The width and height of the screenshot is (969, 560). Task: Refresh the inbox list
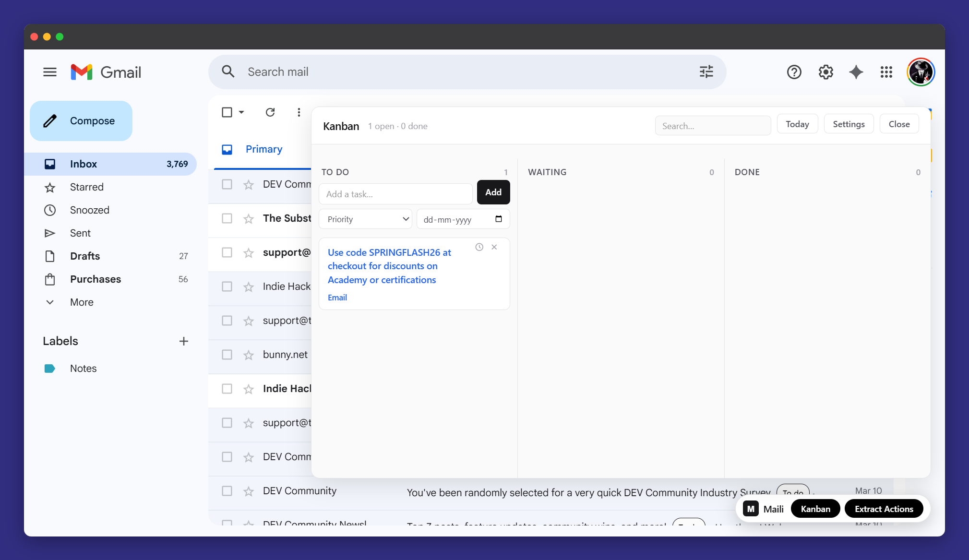click(x=270, y=112)
